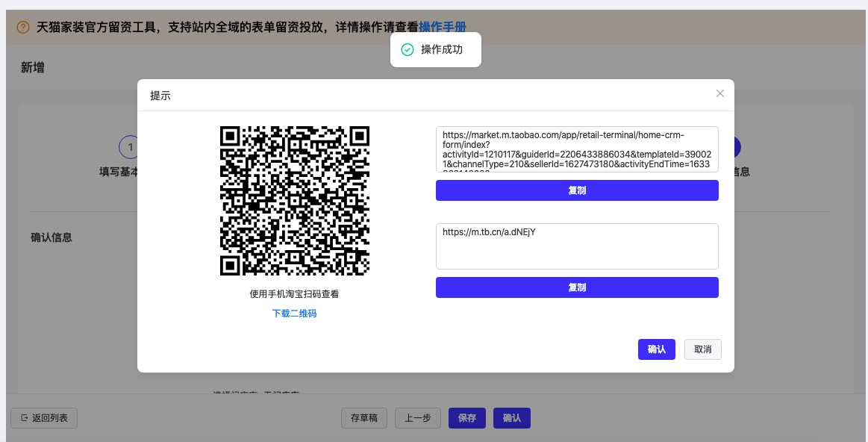Image resolution: width=868 pixels, height=442 pixels.
Task: Cancel the dialog with 取消
Action: click(x=703, y=349)
